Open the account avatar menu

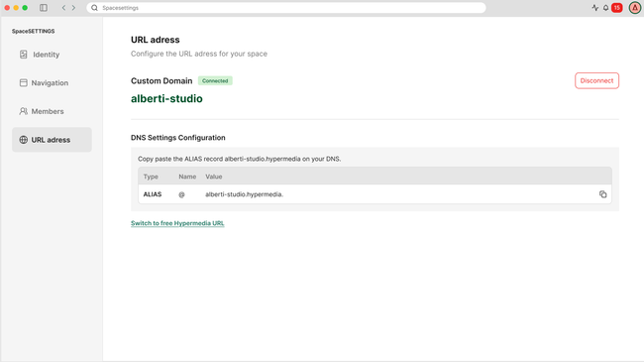tap(635, 8)
